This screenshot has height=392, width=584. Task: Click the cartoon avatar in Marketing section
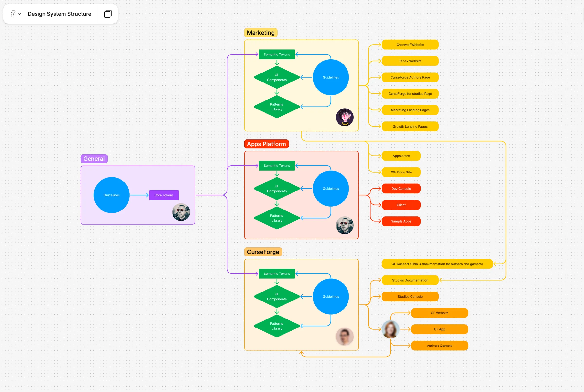tap(345, 117)
